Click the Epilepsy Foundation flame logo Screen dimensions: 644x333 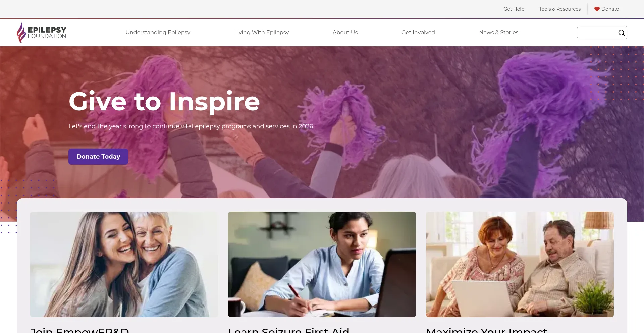pyautogui.click(x=21, y=33)
